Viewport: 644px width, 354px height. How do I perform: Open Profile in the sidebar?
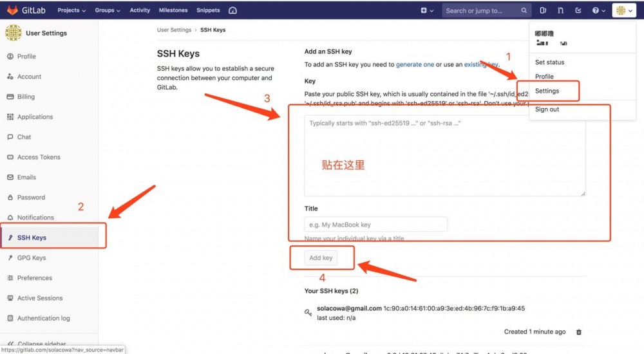[26, 56]
